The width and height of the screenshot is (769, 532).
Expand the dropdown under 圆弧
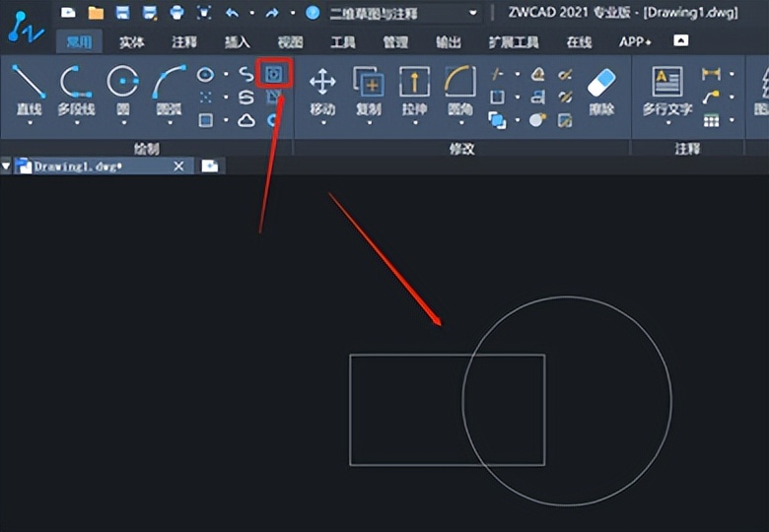coord(170,123)
